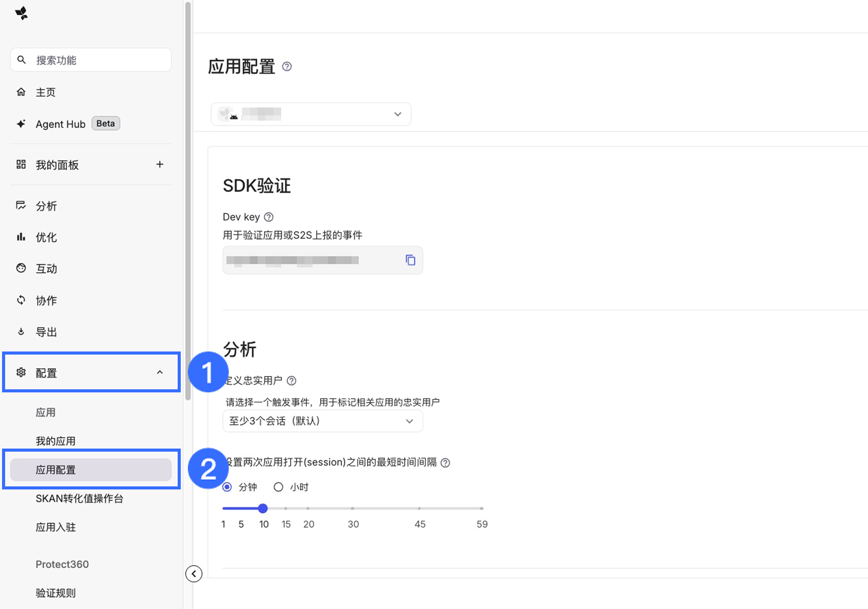This screenshot has width=868, height=609.
Task: Open help tooltip next to Dev key
Action: [269, 217]
